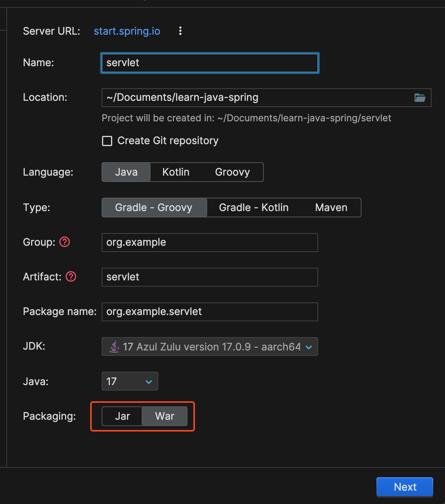Viewport: 445px width, 504px height.
Task: Choose Kotlin as the language
Action: click(176, 172)
